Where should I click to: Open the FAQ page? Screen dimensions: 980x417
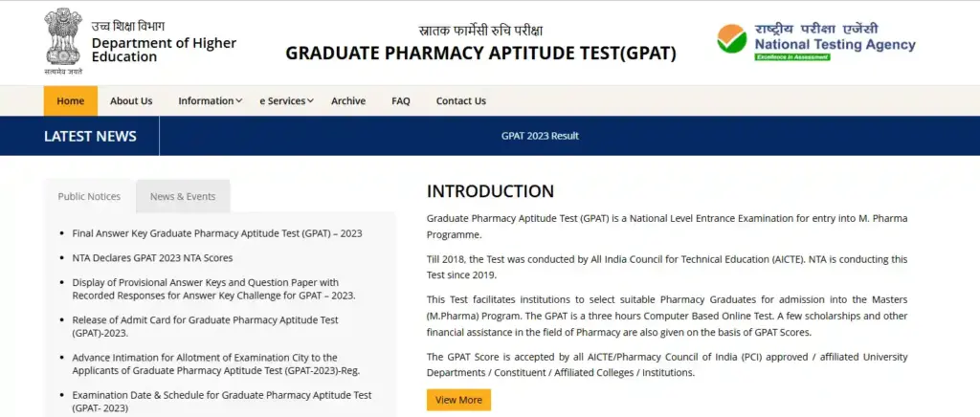click(401, 101)
